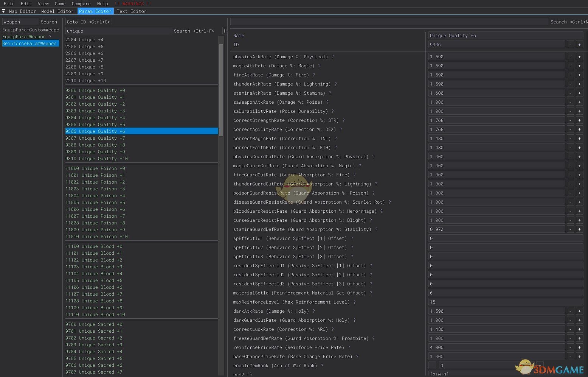588x377 pixels.
Task: Decrement physicsAtkRate with its minus button
Action: 570,57
